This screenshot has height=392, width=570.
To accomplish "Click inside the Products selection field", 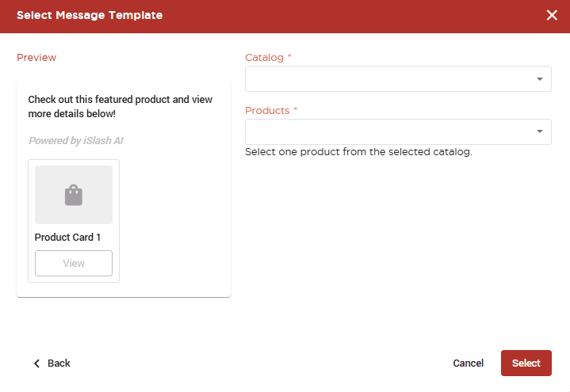I will [398, 131].
